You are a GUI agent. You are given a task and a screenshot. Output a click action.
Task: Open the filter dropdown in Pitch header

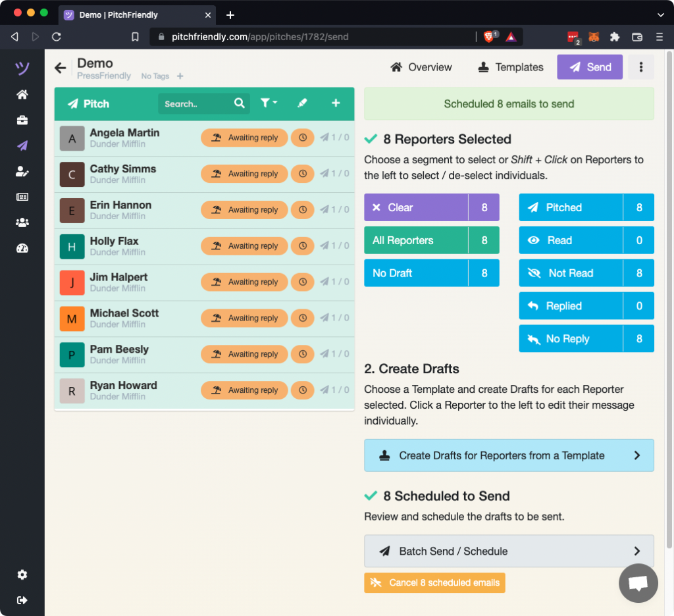point(269,103)
